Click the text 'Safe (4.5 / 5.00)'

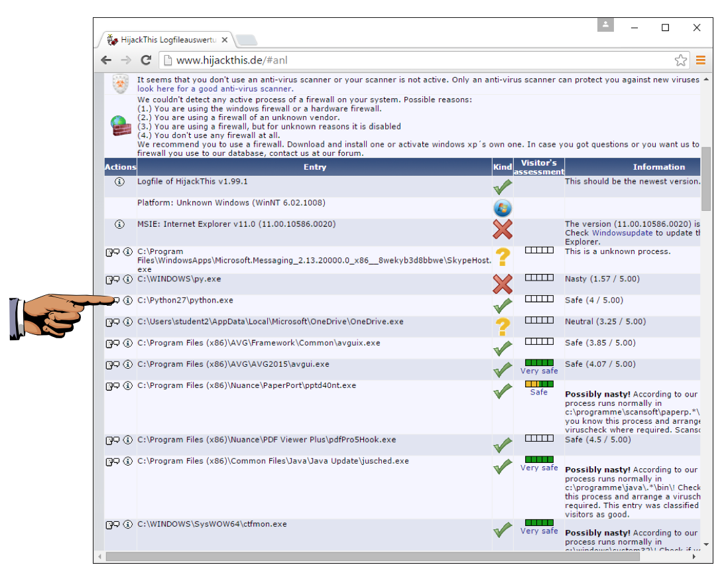598,440
